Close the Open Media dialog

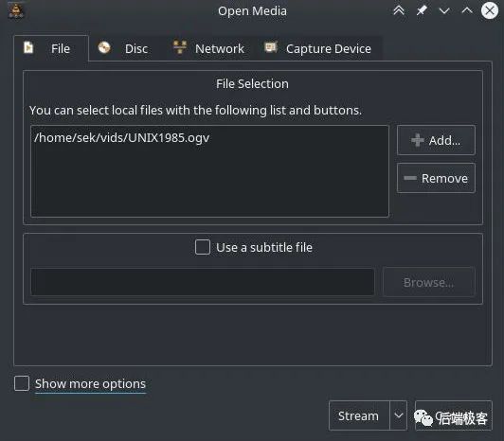[490, 10]
